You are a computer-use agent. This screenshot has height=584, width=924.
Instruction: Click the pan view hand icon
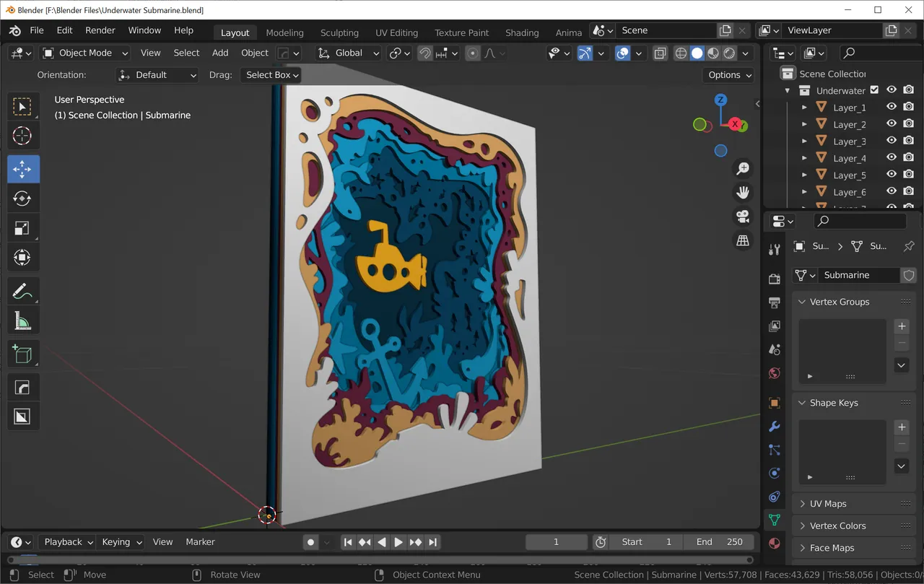point(743,192)
